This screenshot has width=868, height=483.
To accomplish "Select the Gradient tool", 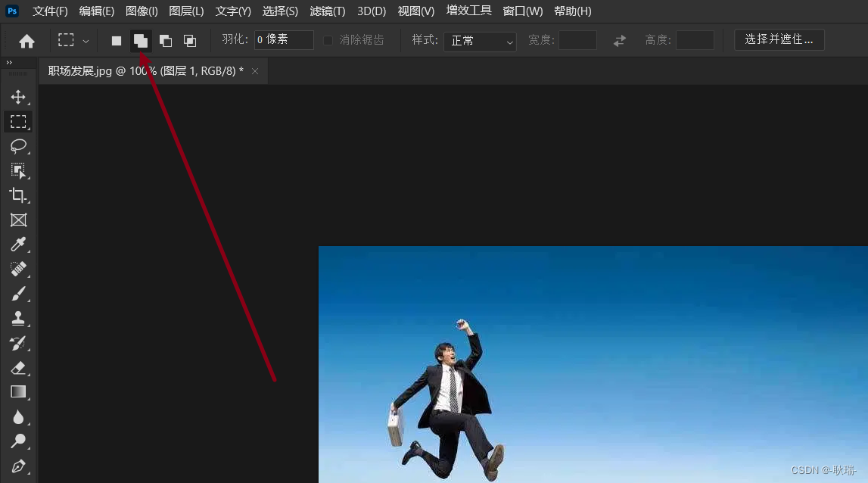I will click(x=18, y=392).
